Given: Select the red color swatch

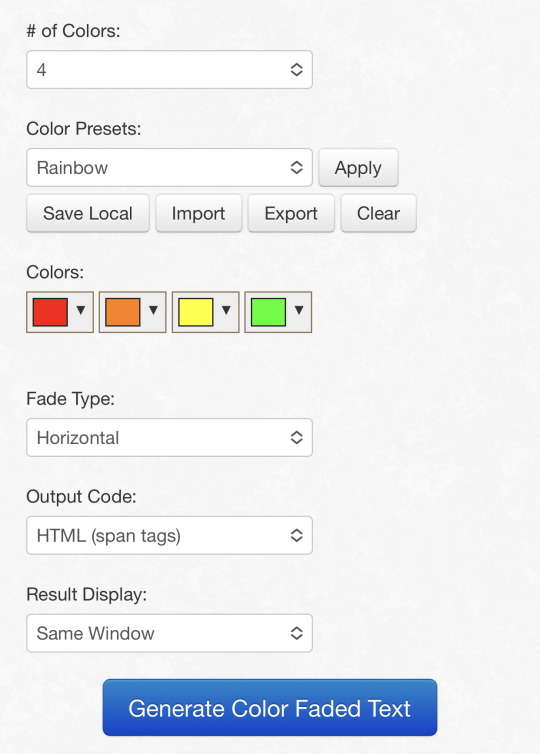Looking at the screenshot, I should [50, 312].
